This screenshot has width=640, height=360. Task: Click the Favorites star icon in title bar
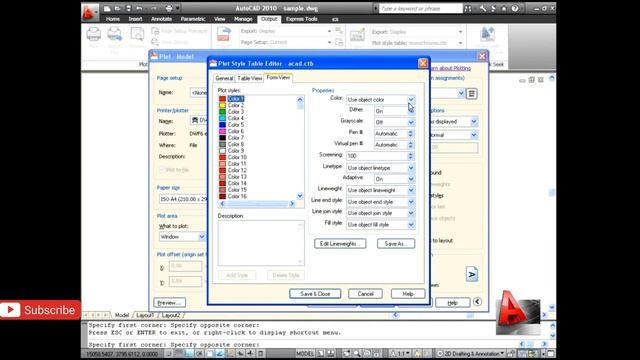tap(504, 8)
